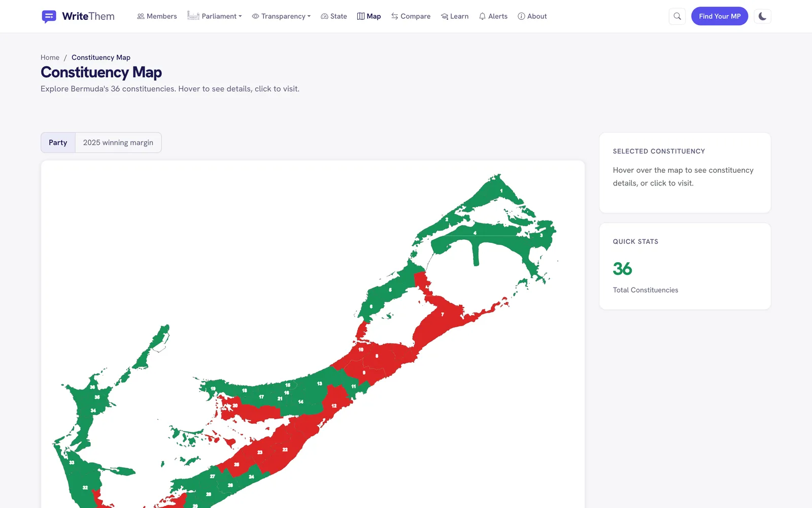The image size is (812, 508).
Task: Toggle dark mode with the moon icon
Action: (x=762, y=16)
